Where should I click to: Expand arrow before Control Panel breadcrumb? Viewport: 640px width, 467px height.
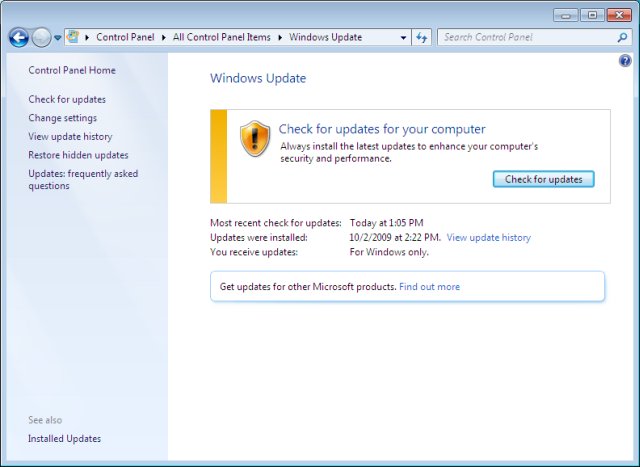tap(87, 38)
